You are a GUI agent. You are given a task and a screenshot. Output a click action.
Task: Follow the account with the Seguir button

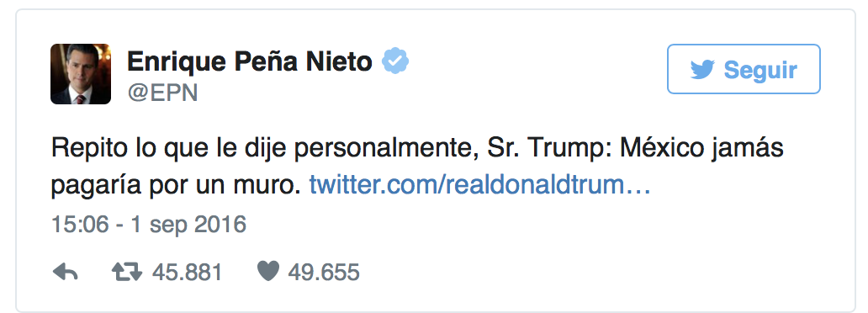click(744, 69)
